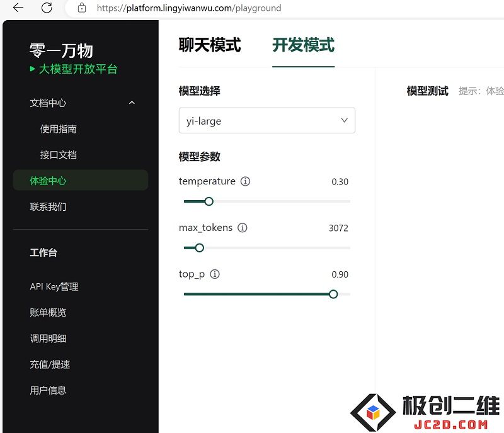Image resolution: width=504 pixels, height=433 pixels.
Task: Switch to the 开发模式 tab
Action: 303,45
